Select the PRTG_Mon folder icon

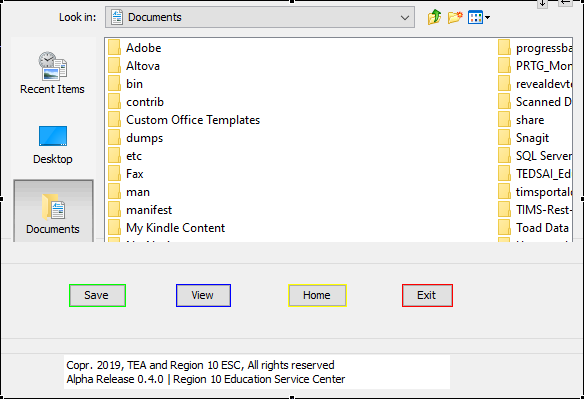[504, 66]
